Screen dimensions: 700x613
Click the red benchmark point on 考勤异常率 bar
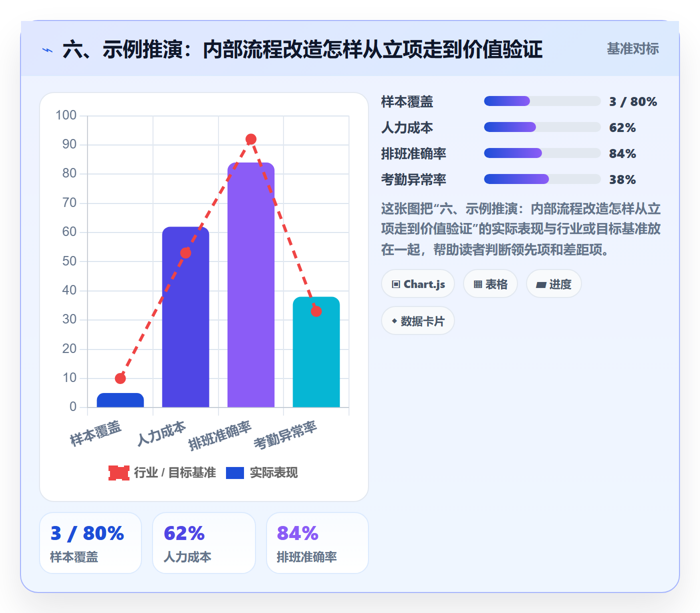tap(316, 311)
